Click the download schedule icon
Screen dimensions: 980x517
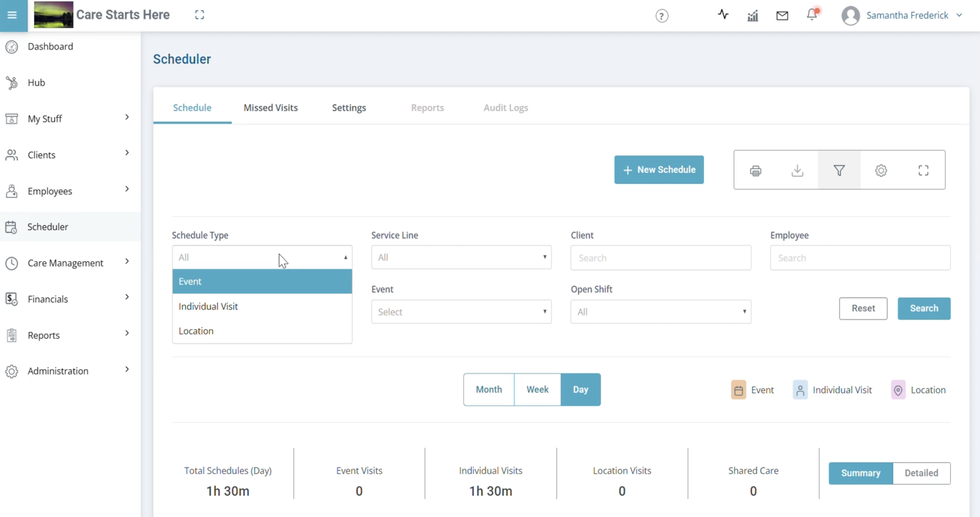point(797,170)
